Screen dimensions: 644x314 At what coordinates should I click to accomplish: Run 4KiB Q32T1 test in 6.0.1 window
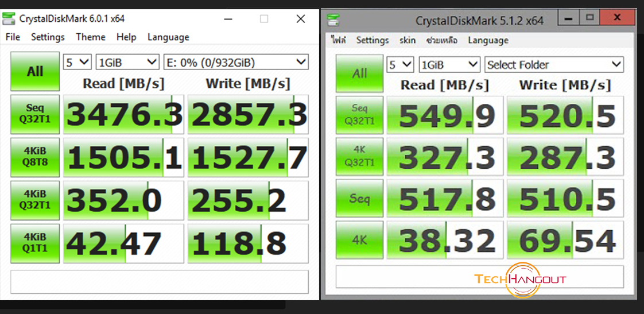click(x=35, y=200)
